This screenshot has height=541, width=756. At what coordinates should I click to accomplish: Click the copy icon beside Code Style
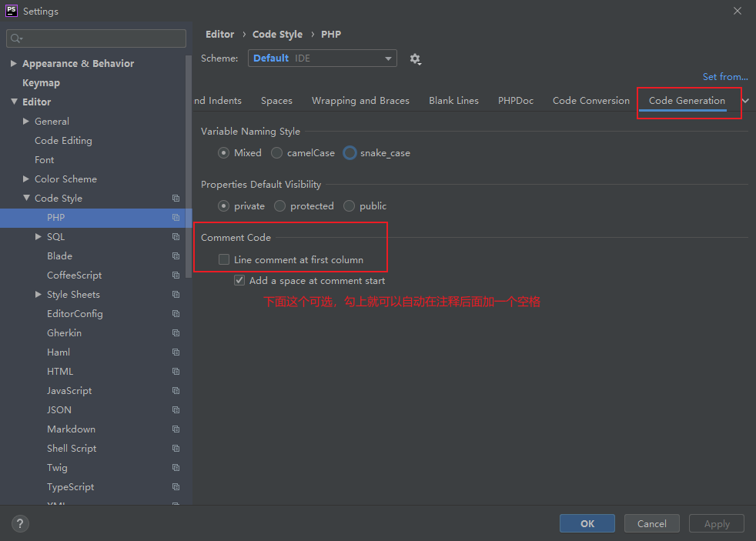tap(176, 199)
